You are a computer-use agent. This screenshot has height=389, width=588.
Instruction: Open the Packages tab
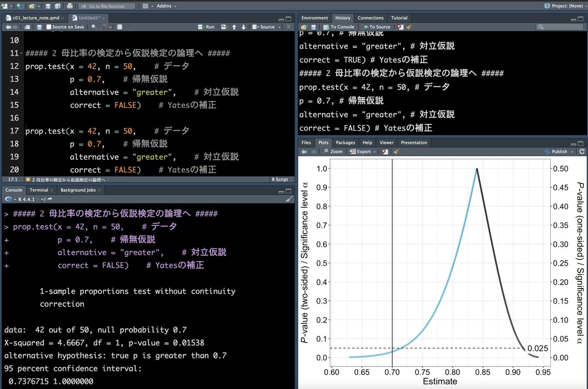(x=345, y=143)
